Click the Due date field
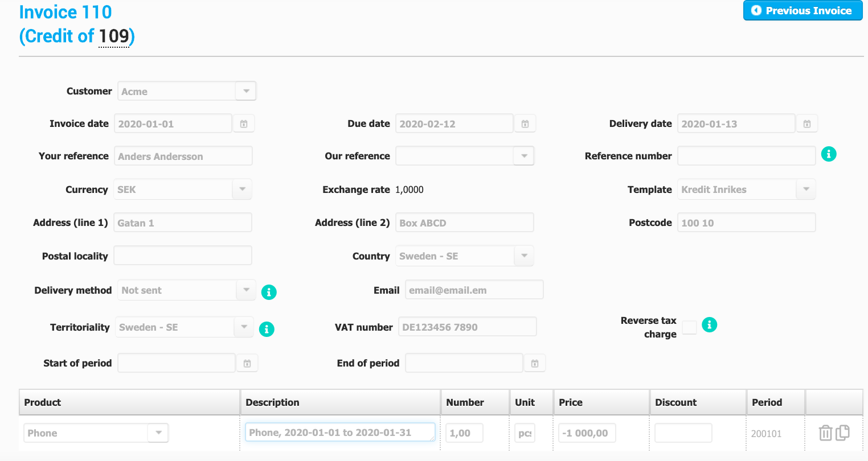 tap(455, 124)
